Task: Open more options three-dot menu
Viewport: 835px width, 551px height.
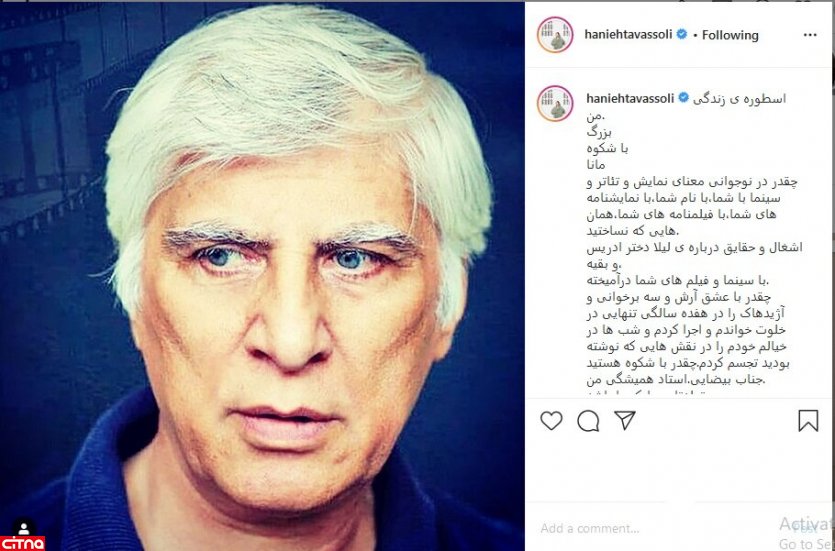Action: 810,35
